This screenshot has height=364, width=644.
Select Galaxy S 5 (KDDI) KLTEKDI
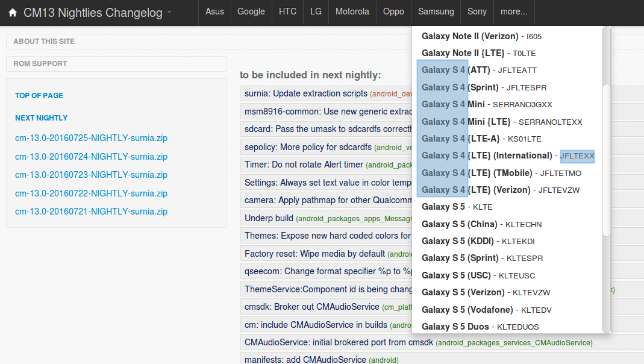click(x=478, y=241)
